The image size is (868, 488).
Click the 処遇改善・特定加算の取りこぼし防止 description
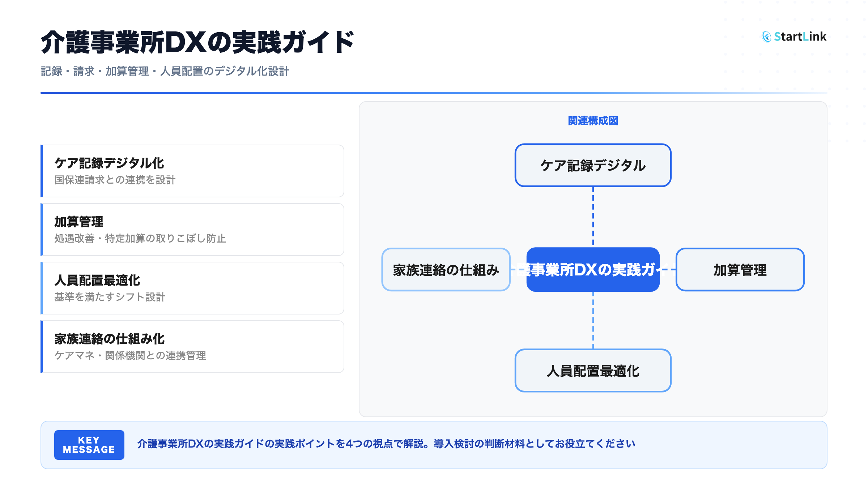(140, 239)
